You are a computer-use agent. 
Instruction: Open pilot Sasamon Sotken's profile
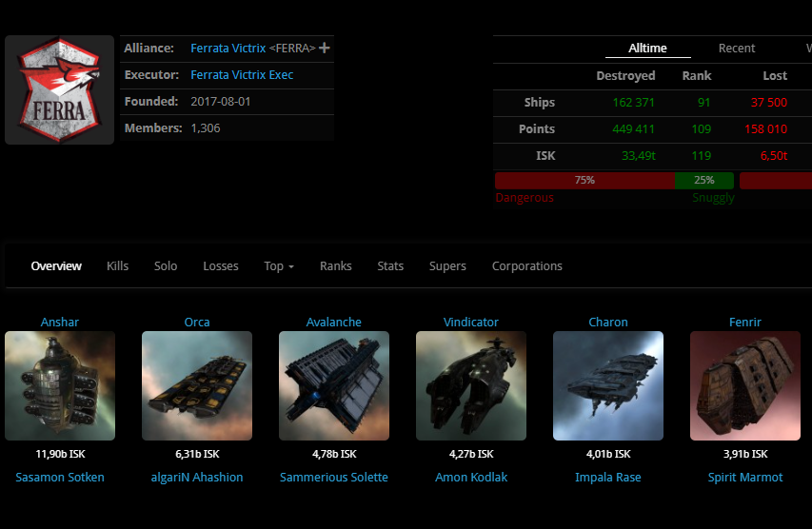60,478
